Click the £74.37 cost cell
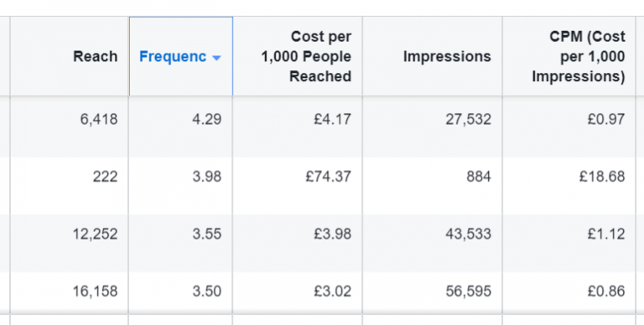644x325 pixels. click(x=329, y=177)
